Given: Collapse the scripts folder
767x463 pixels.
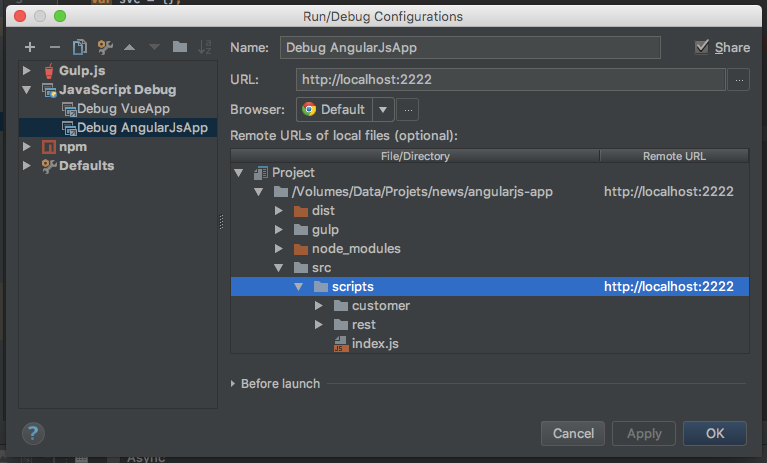Looking at the screenshot, I should [299, 287].
